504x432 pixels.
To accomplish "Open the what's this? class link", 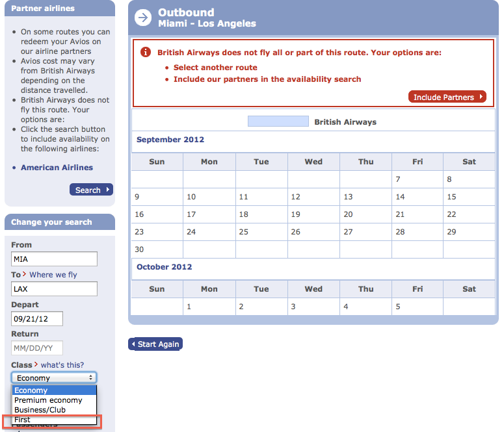I will [62, 365].
